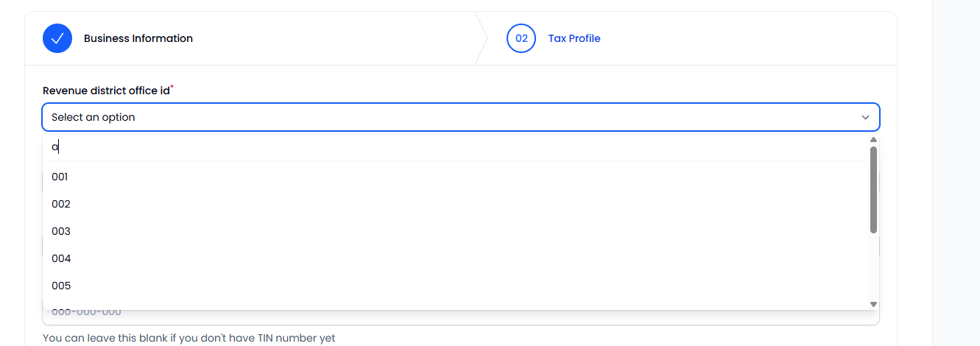Choose option 005 from the list
Viewport: 980px width, 346px height.
[x=61, y=286]
